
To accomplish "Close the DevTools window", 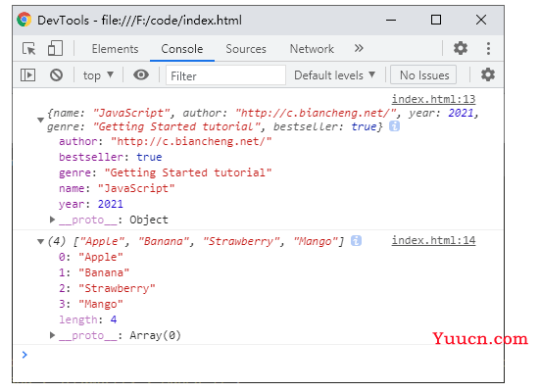I will [x=481, y=20].
